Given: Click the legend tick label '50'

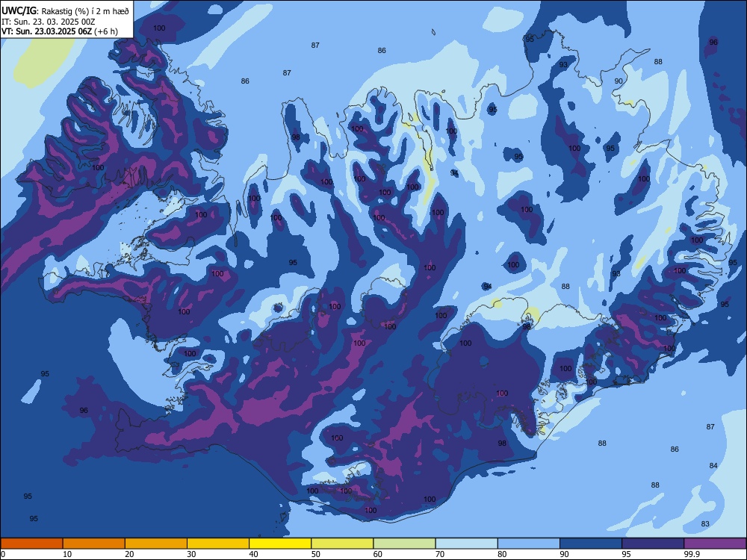Looking at the screenshot, I should pos(315,554).
